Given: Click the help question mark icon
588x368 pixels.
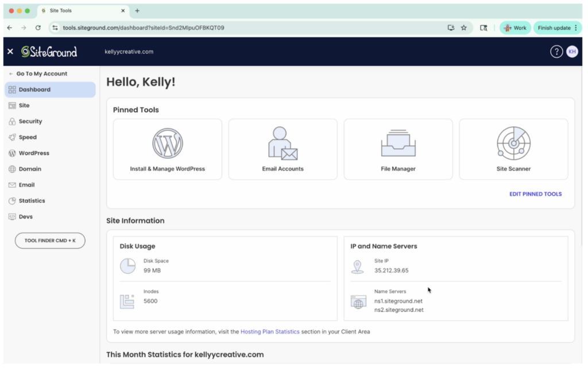Looking at the screenshot, I should [556, 52].
